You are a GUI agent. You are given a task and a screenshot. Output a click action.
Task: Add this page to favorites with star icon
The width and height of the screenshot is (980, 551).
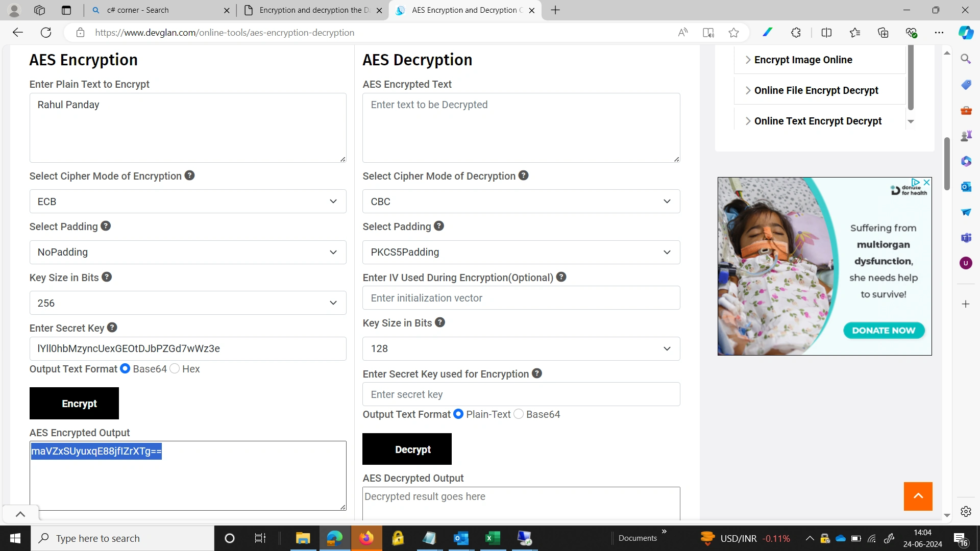click(x=733, y=33)
